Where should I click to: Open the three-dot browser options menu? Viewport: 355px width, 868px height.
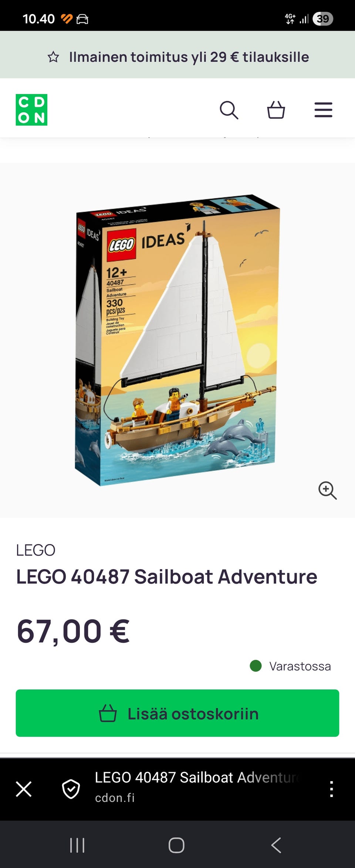click(331, 789)
